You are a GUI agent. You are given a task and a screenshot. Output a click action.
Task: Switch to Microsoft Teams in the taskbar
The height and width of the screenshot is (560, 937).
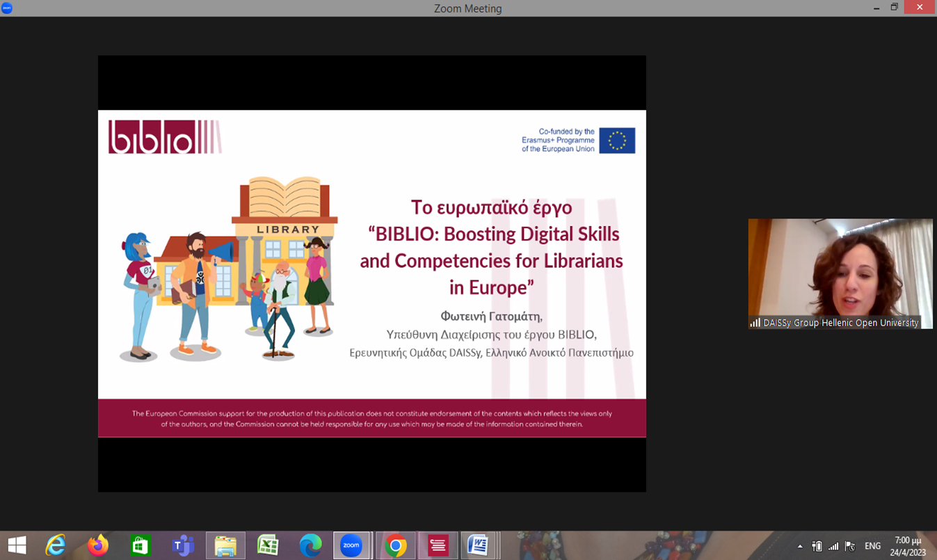(183, 545)
